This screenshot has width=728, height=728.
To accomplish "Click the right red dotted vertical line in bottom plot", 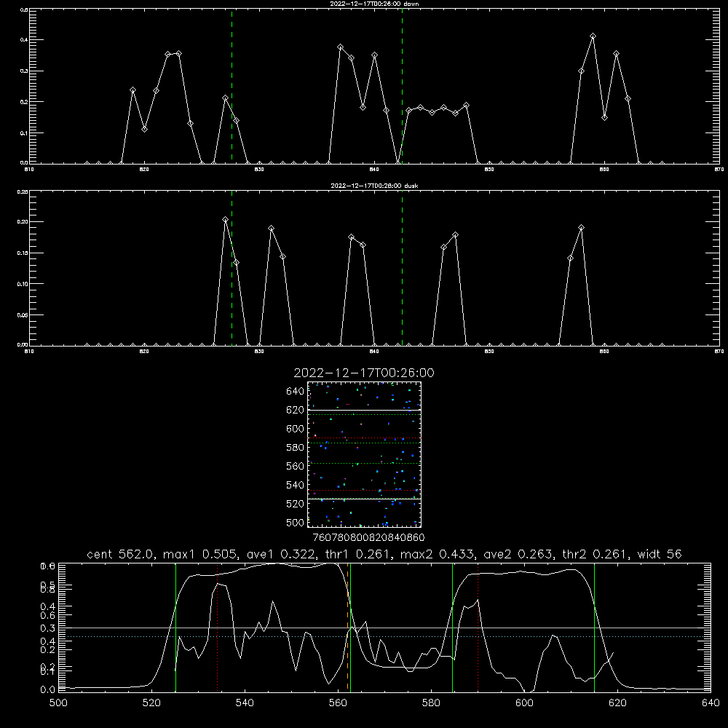I will point(478,627).
